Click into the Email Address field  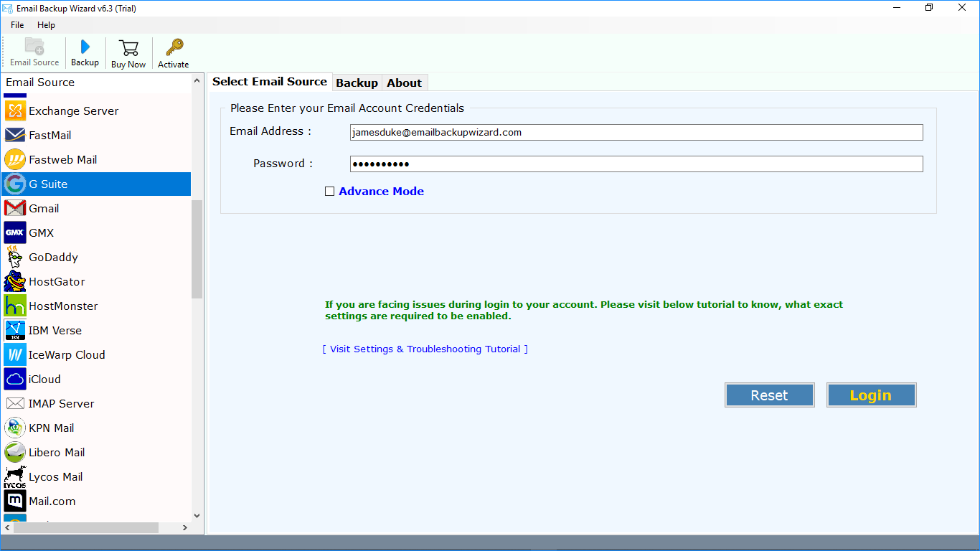coord(636,132)
